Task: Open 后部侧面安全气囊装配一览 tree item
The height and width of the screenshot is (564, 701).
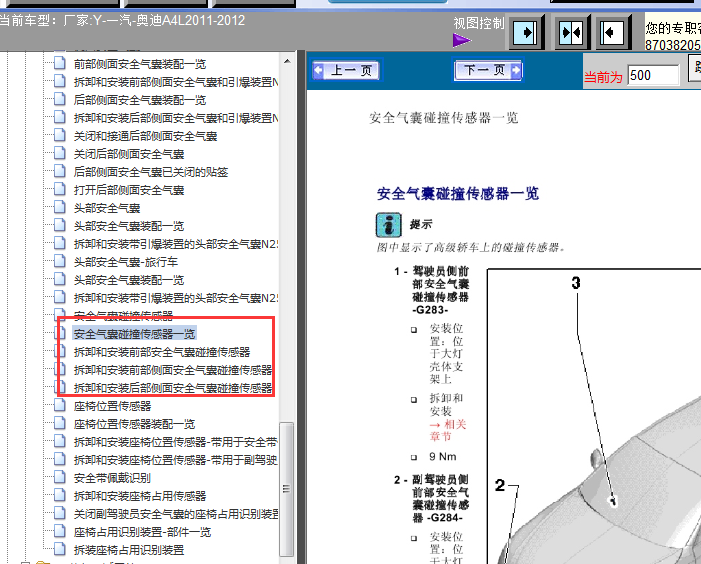Action: coord(139,100)
